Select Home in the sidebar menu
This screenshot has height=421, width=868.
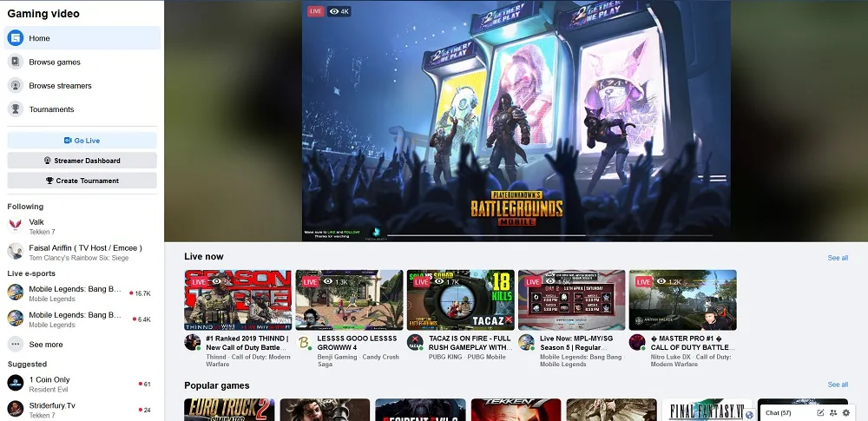tap(82, 37)
